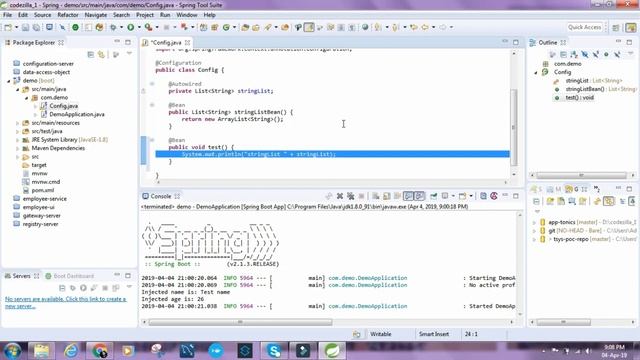Click the Back navigation arrow in toolbar
The image size is (640, 360).
coord(425,27)
